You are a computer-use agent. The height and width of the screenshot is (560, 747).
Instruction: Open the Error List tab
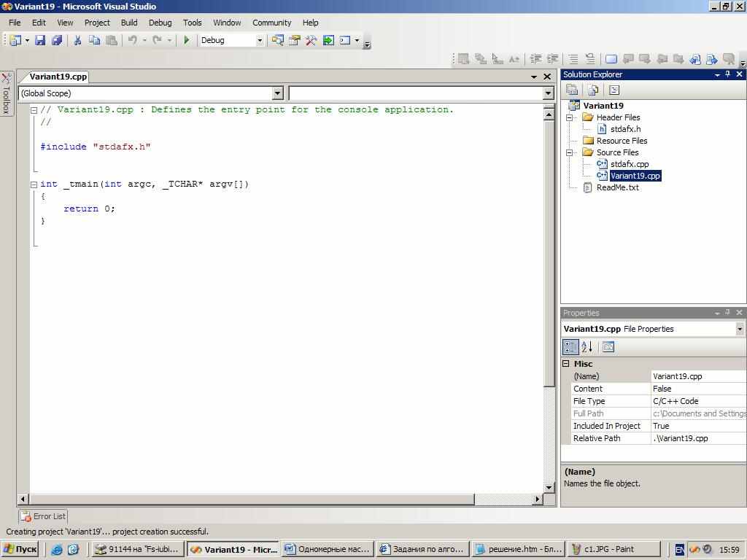[x=43, y=516]
